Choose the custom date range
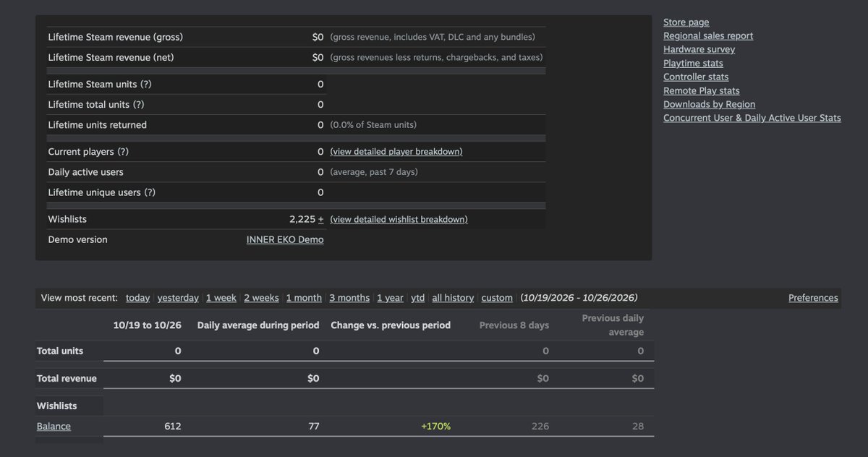The width and height of the screenshot is (868, 457). (497, 298)
